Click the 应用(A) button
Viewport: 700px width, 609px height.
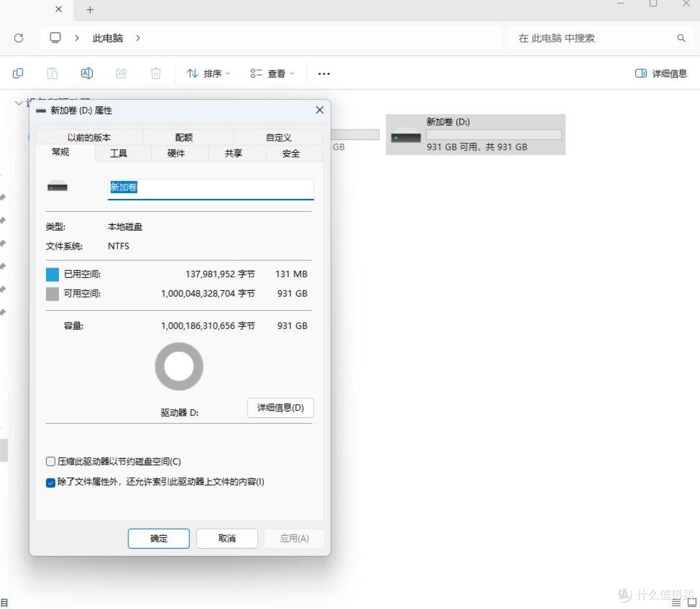coord(294,538)
